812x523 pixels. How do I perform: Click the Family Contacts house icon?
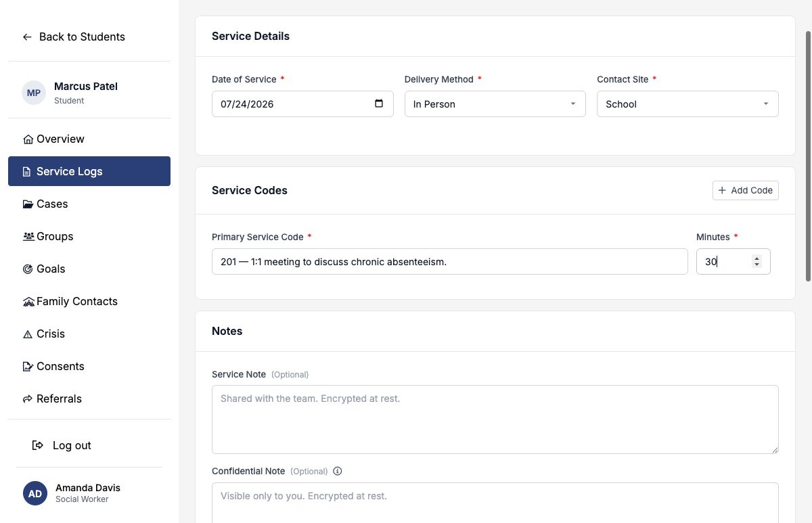tap(28, 302)
